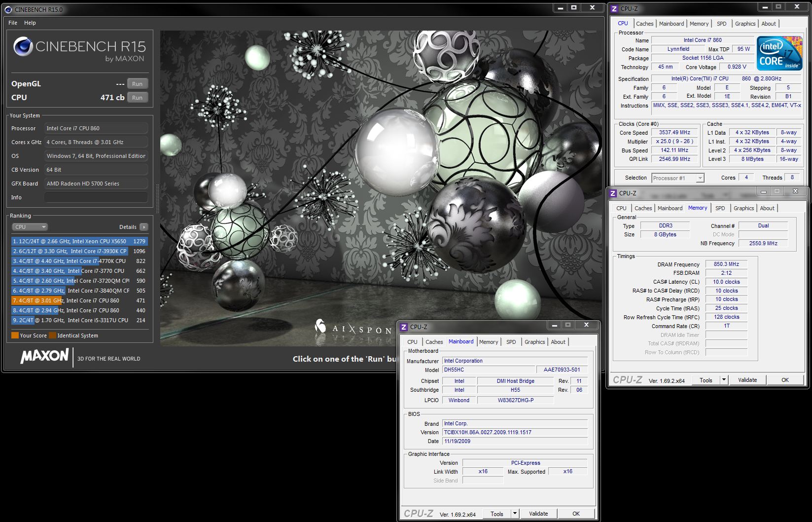Click the BIOS version TCIBX10H field
The width and height of the screenshot is (812, 522).
click(x=515, y=433)
